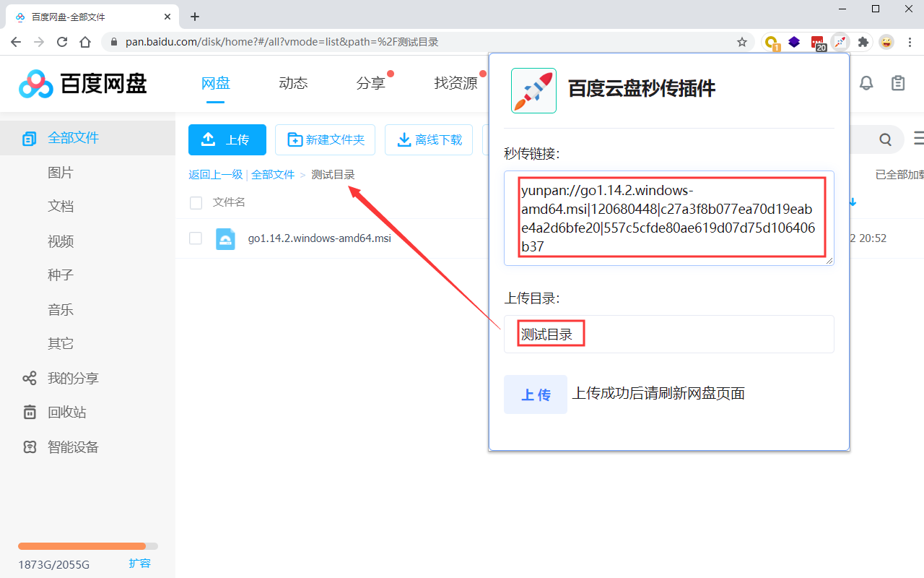Screen dimensions: 924x578
Task: Bookmark this page with star icon
Action: click(742, 42)
